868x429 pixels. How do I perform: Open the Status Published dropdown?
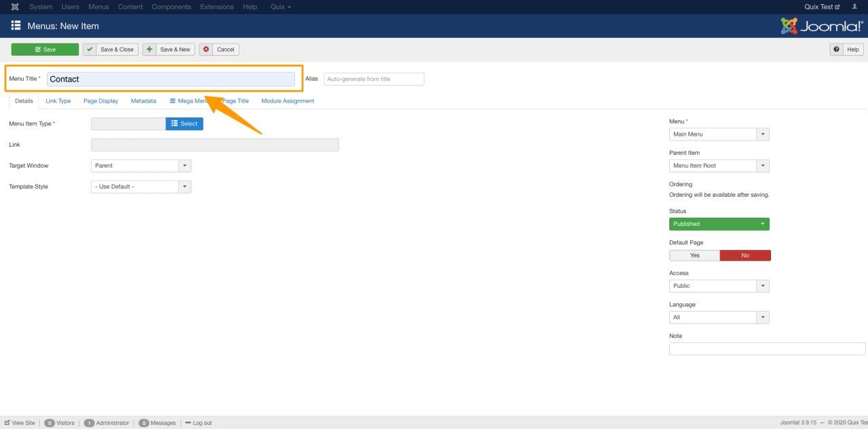[719, 224]
